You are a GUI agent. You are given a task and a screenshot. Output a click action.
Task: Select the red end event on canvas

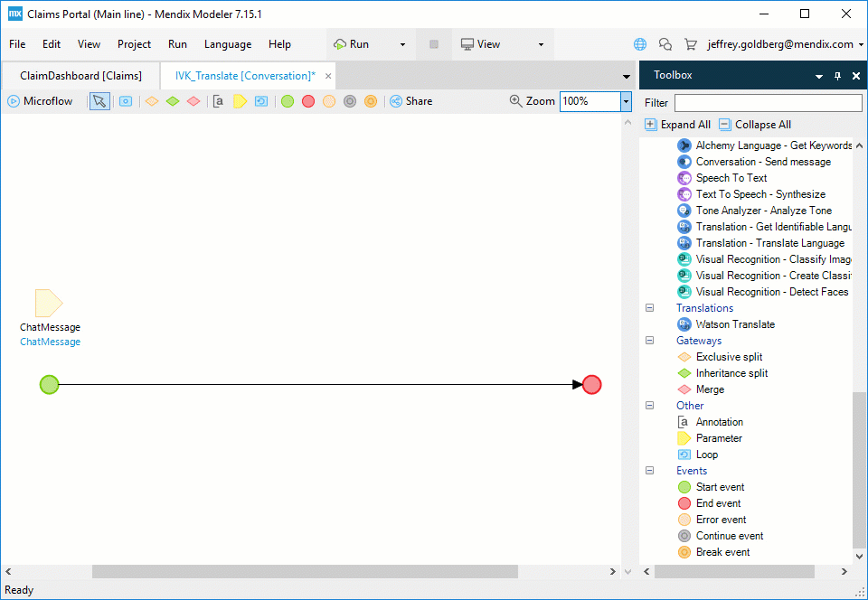point(591,384)
